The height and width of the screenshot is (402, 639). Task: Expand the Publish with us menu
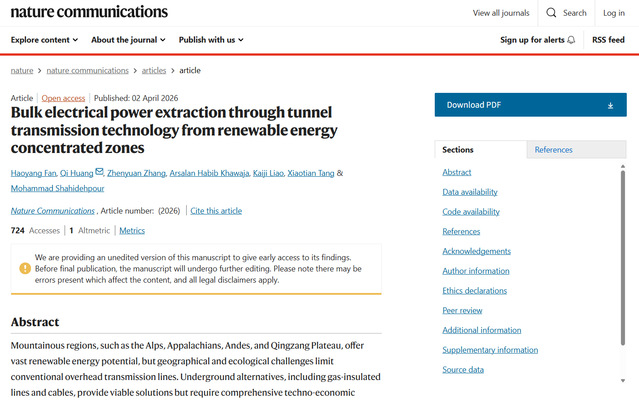tap(211, 40)
